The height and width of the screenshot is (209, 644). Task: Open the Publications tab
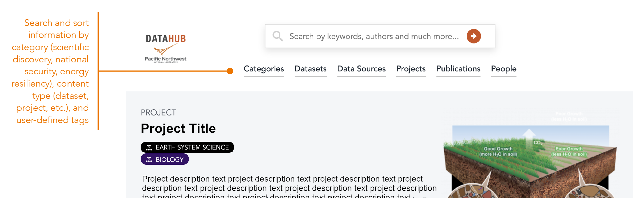458,69
